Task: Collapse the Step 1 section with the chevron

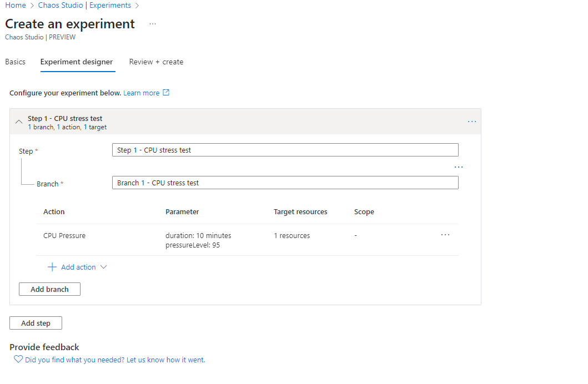Action: pos(19,122)
